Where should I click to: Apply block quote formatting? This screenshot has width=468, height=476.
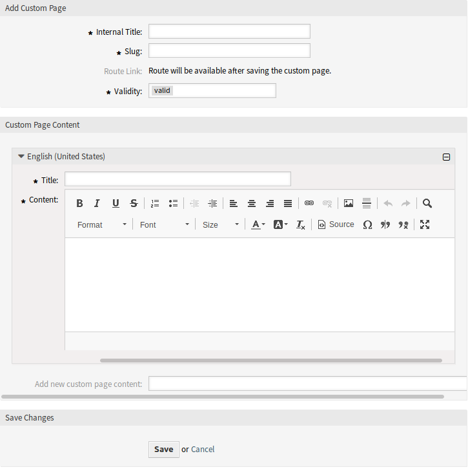[385, 224]
